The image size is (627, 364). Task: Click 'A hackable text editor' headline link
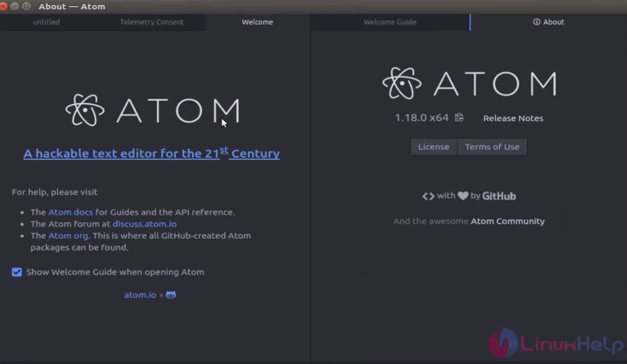pos(152,153)
